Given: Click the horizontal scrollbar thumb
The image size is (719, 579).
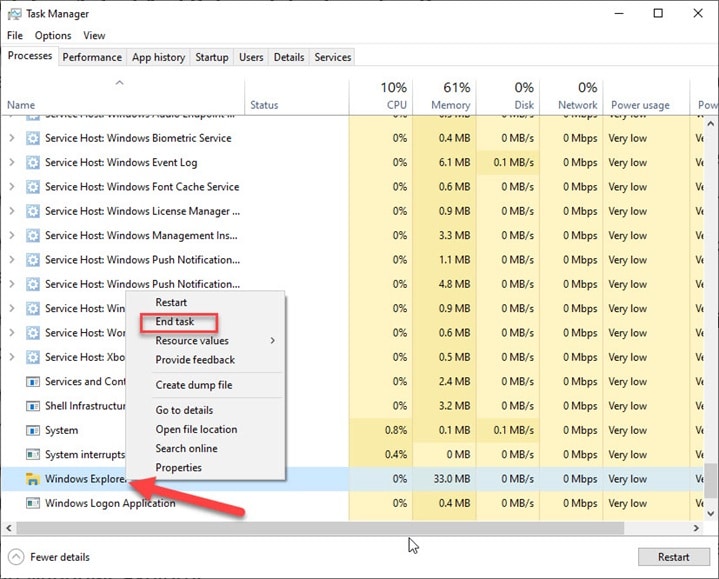Looking at the screenshot, I should [x=320, y=528].
